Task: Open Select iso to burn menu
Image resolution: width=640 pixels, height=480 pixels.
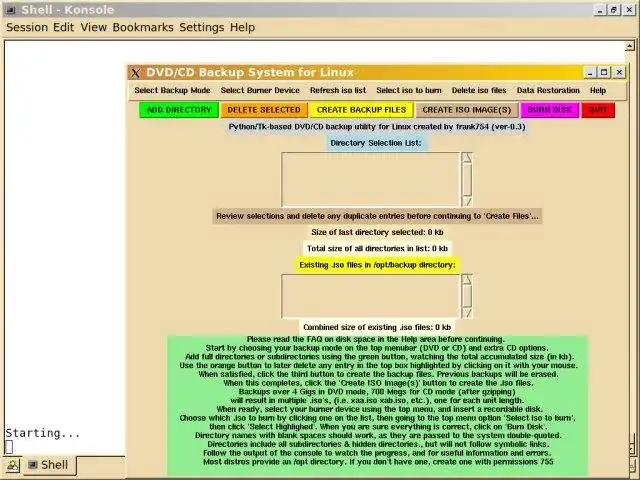Action: [x=409, y=90]
